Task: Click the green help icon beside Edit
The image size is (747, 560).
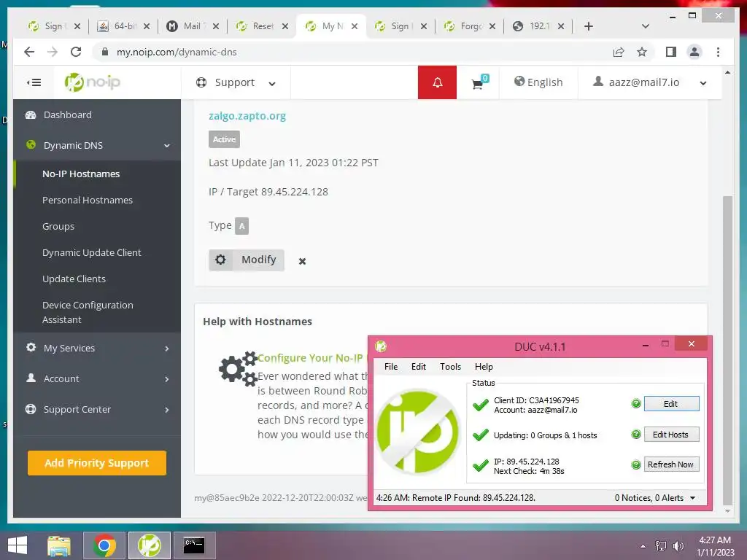Action: tap(636, 404)
